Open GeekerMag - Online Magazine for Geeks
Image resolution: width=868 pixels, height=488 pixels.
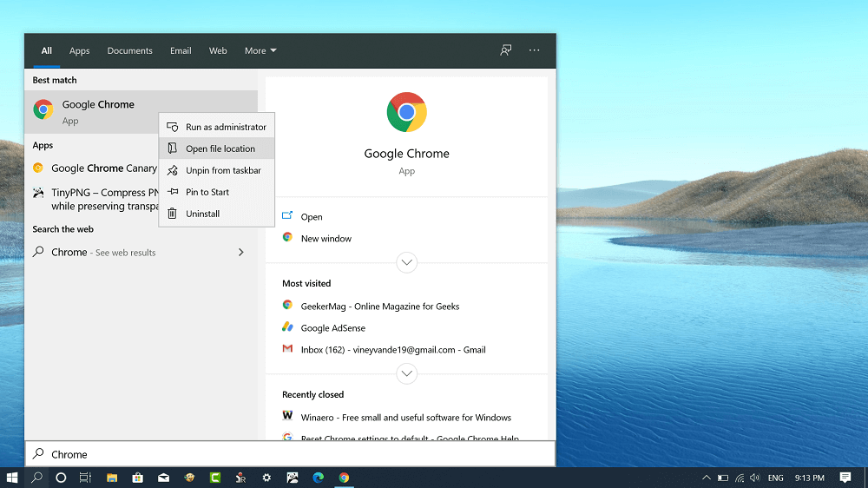tap(380, 306)
